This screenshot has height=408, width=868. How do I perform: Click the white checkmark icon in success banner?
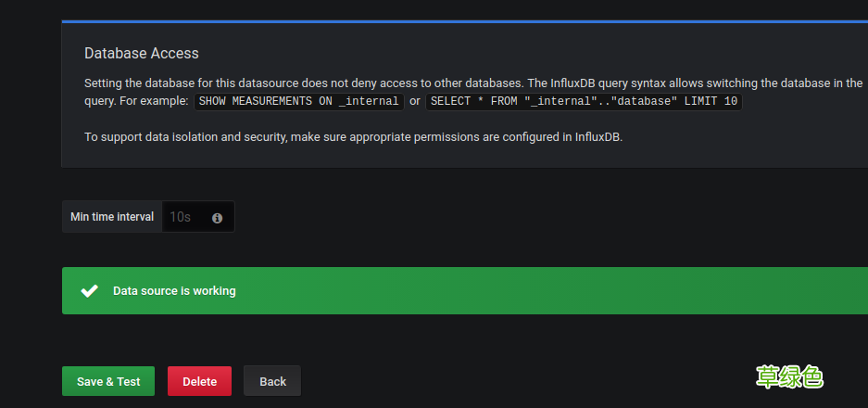coord(89,291)
